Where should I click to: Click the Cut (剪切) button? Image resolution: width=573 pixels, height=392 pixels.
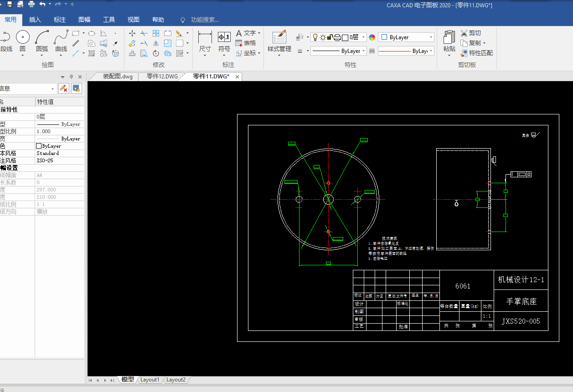click(471, 33)
